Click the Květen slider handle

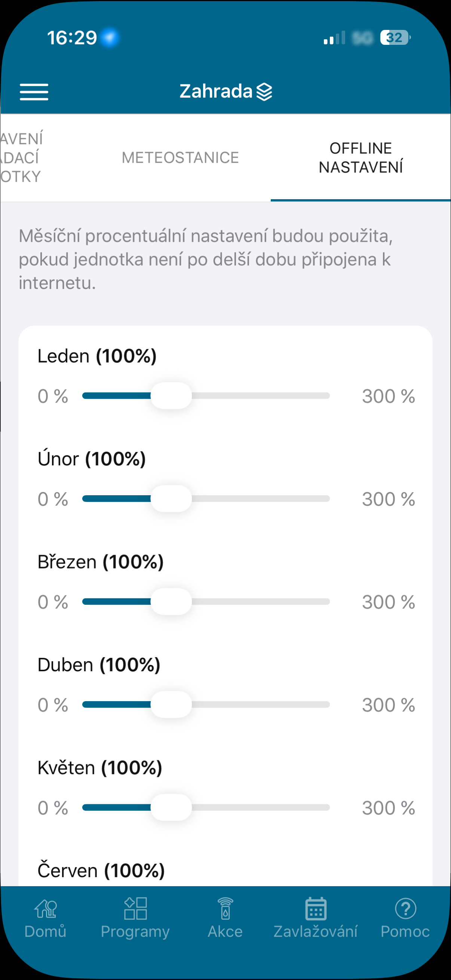(x=171, y=807)
